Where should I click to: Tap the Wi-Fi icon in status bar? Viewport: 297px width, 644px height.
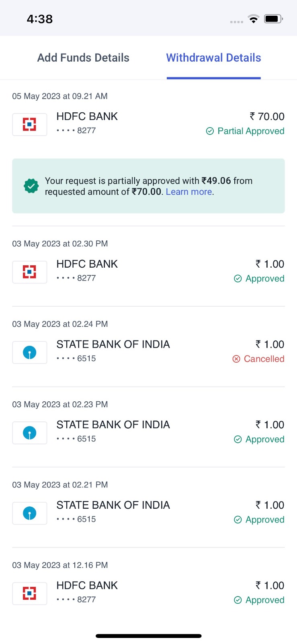tap(253, 19)
